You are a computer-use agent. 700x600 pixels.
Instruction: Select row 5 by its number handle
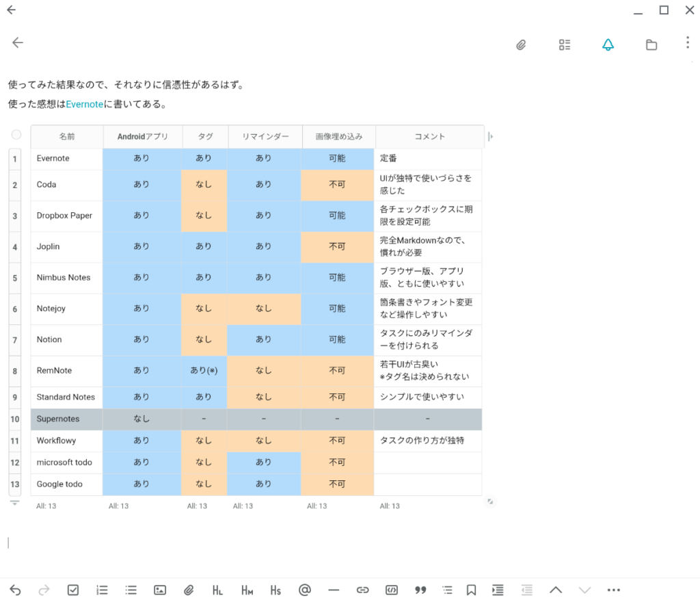click(x=15, y=278)
